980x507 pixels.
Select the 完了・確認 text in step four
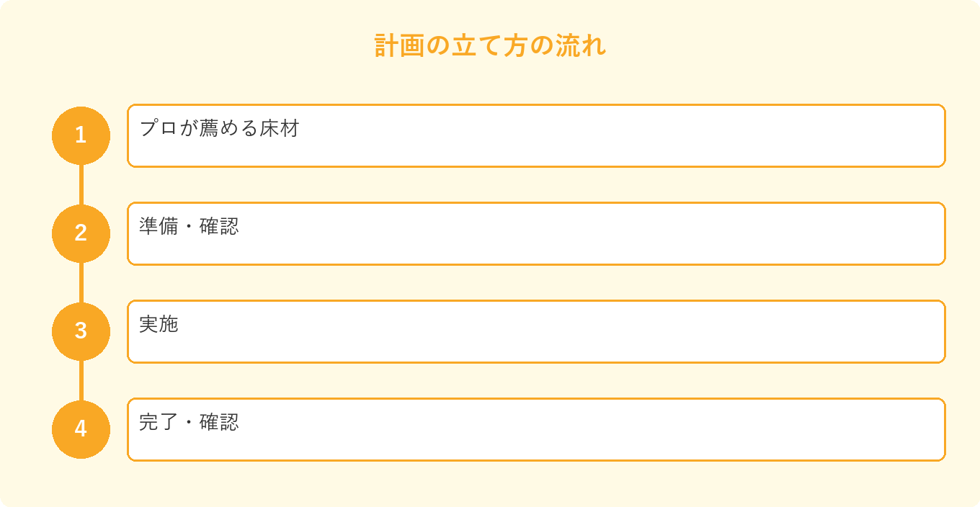click(189, 422)
